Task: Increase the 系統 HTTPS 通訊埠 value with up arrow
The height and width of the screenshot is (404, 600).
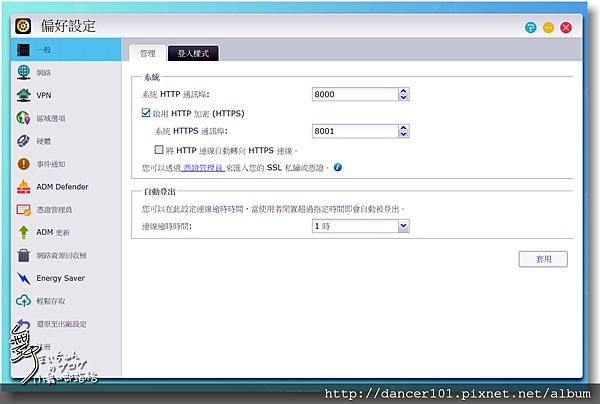Action: [x=403, y=128]
